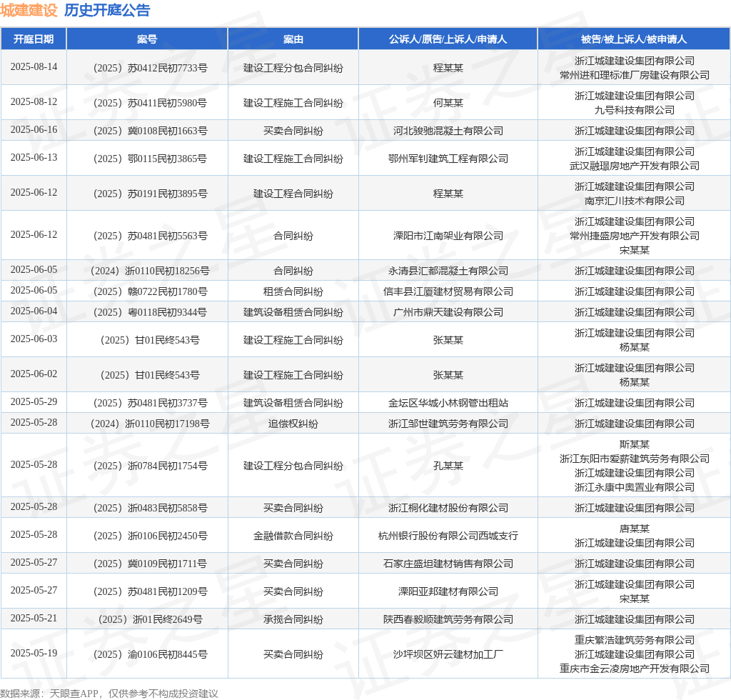The width and height of the screenshot is (731, 700).
Task: Select case number (2025)赣0722民初1780号
Action: (x=150, y=292)
